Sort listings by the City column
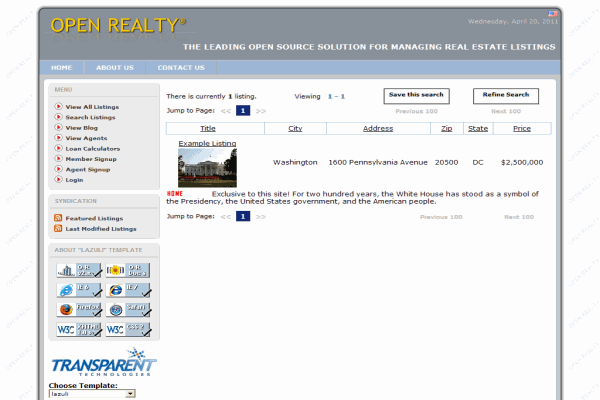This screenshot has width=600, height=400. pyautogui.click(x=295, y=128)
